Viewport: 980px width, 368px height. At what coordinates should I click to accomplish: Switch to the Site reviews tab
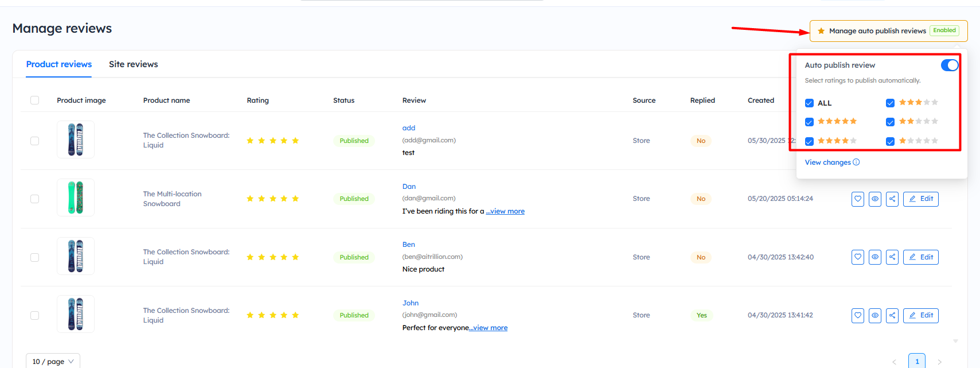133,64
